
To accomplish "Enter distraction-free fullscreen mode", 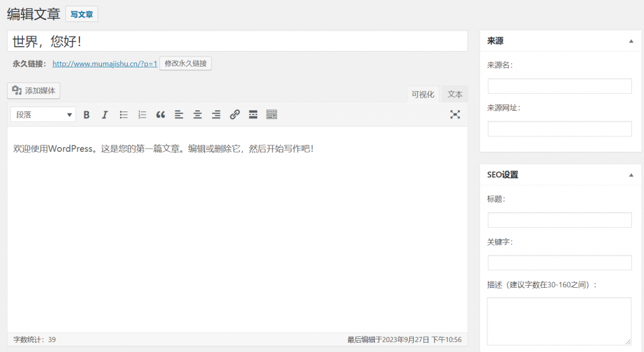I will coord(455,115).
